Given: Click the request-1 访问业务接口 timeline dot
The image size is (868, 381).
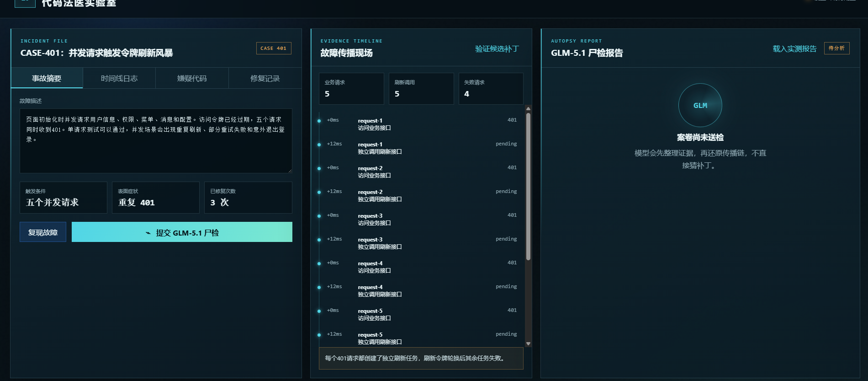Looking at the screenshot, I should (x=319, y=121).
